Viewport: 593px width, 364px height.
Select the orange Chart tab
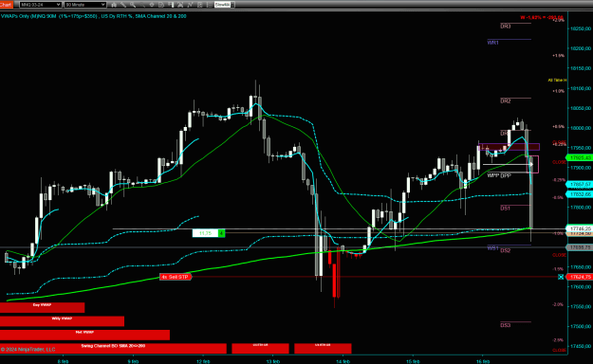click(x=7, y=5)
